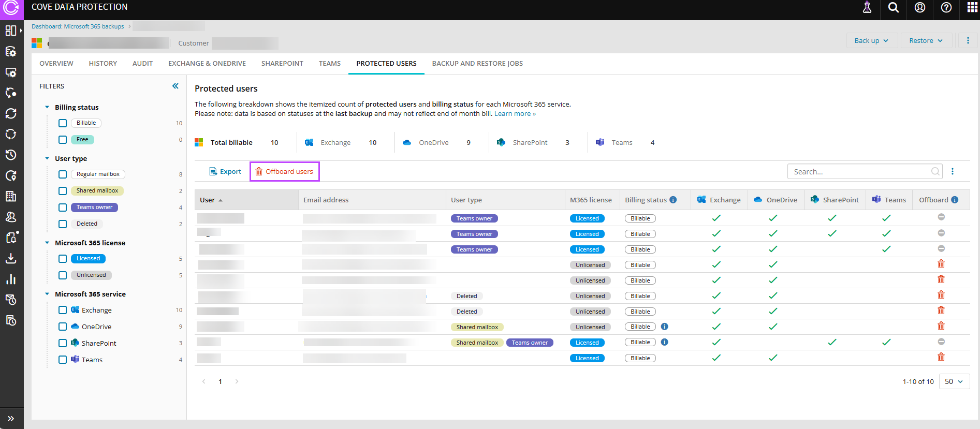980x429 pixels.
Task: Click the Offboard column info icon
Action: pyautogui.click(x=955, y=200)
